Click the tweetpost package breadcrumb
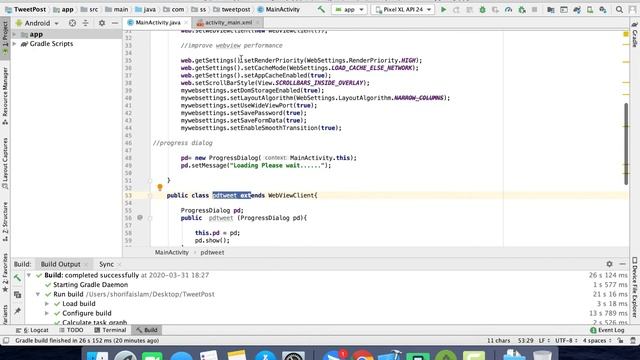 coord(232,9)
